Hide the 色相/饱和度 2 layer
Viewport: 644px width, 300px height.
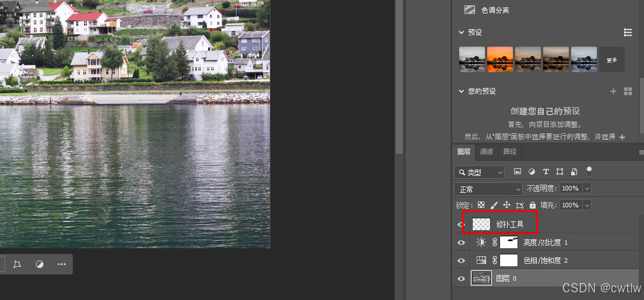point(461,260)
